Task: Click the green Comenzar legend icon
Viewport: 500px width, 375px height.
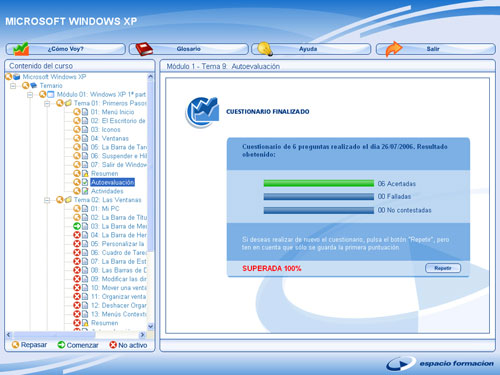Action: click(61, 345)
